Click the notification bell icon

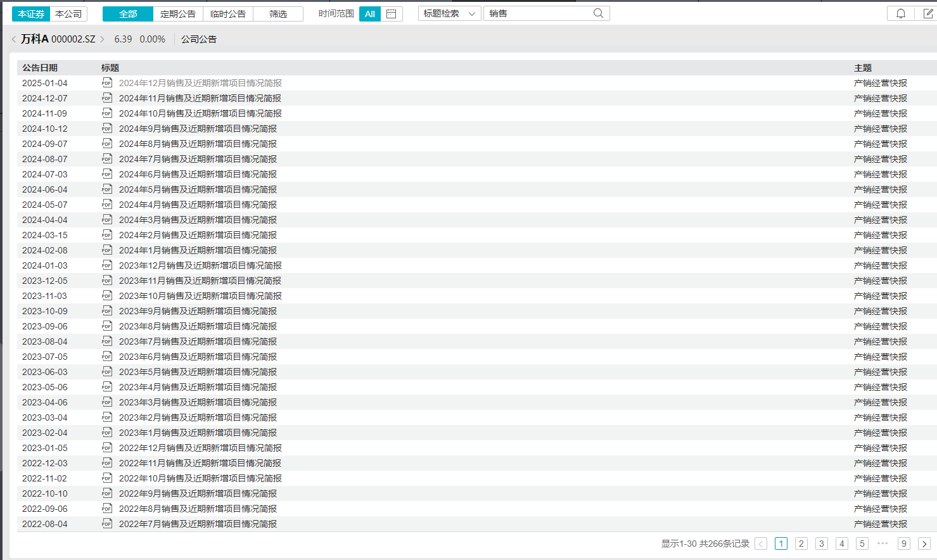[x=900, y=13]
